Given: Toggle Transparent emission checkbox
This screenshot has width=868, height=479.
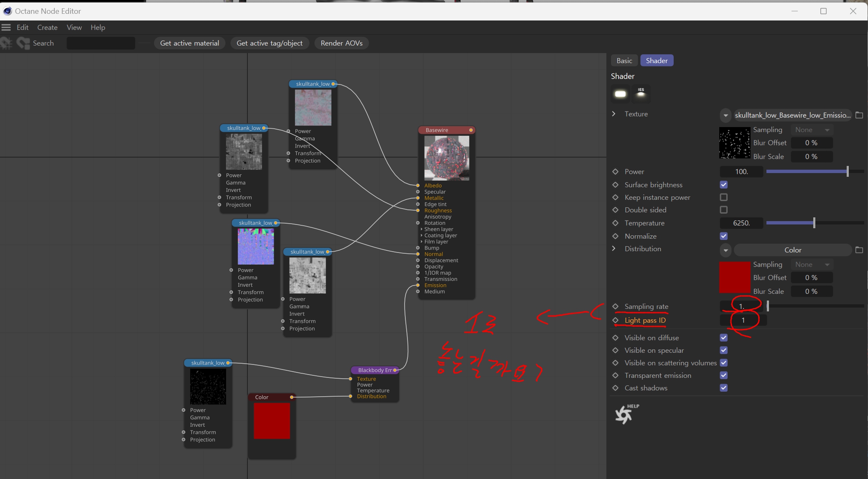Looking at the screenshot, I should click(724, 375).
